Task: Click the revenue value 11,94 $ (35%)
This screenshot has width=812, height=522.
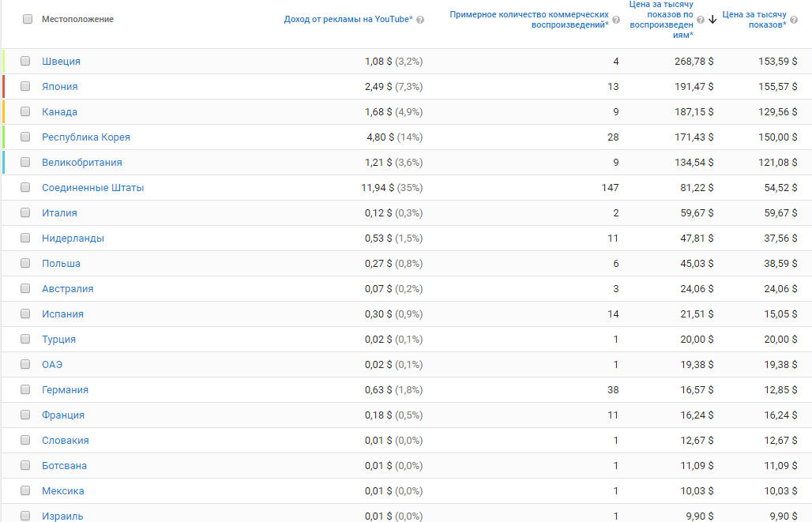Action: click(x=392, y=188)
